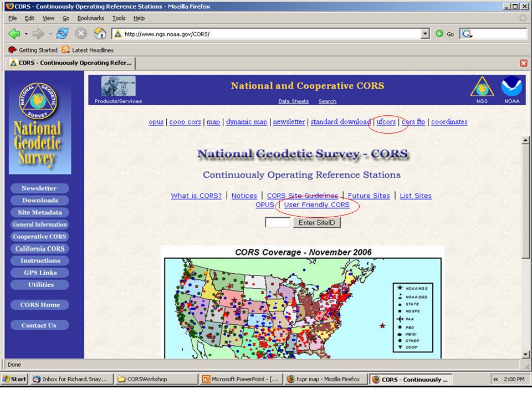Click the California CORS sidebar button
The width and height of the screenshot is (532, 399).
(40, 249)
